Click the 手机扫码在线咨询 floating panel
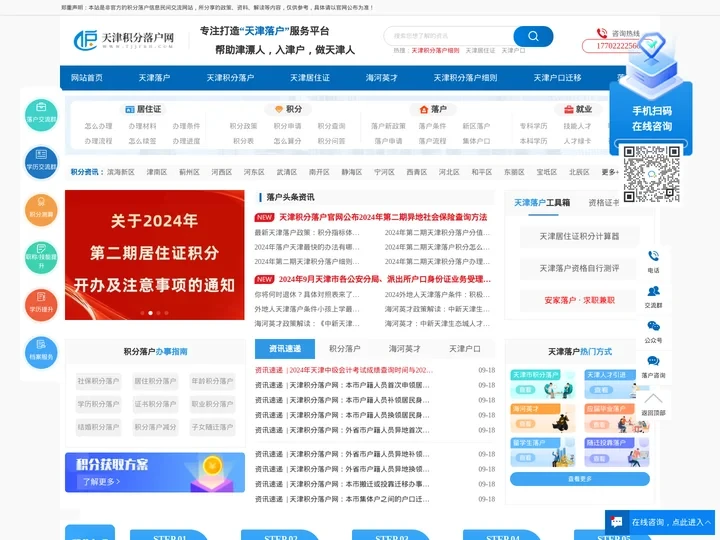The height and width of the screenshot is (540, 720). [x=651, y=118]
